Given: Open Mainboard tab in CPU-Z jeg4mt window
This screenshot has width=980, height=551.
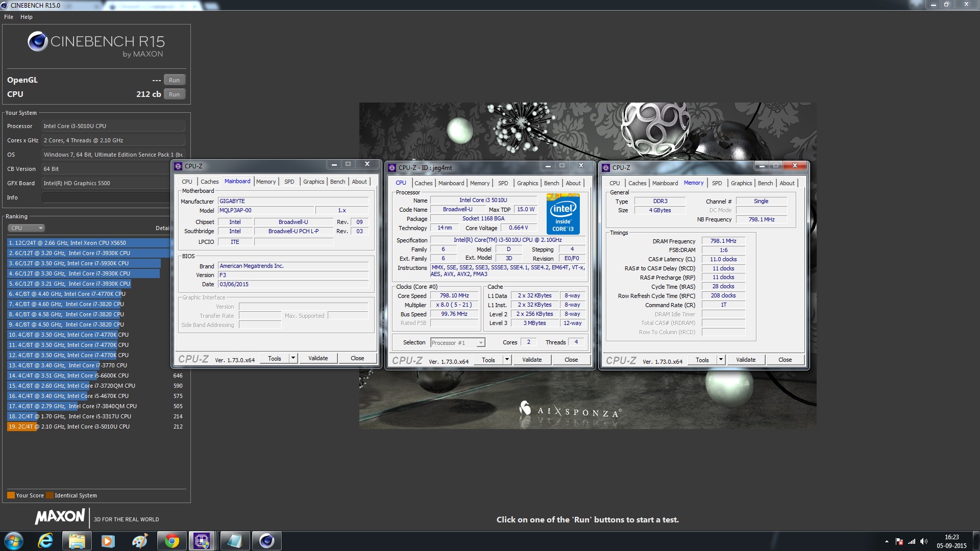Looking at the screenshot, I should (451, 183).
